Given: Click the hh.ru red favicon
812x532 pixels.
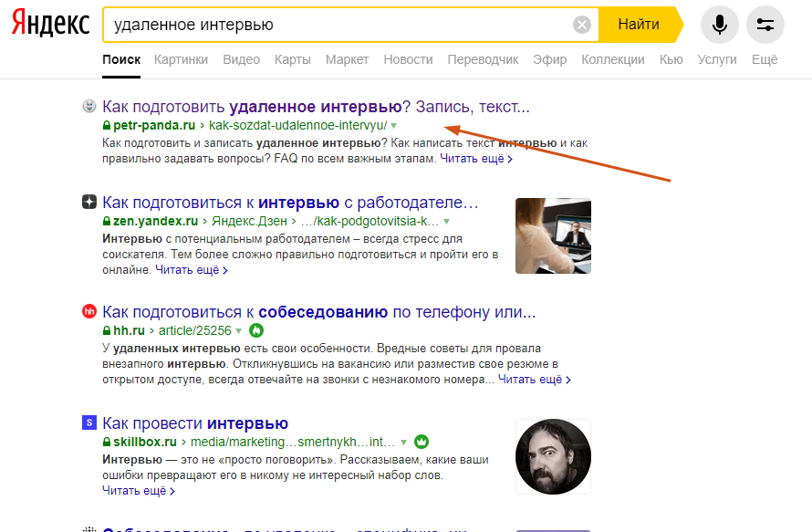Looking at the screenshot, I should (x=89, y=311).
